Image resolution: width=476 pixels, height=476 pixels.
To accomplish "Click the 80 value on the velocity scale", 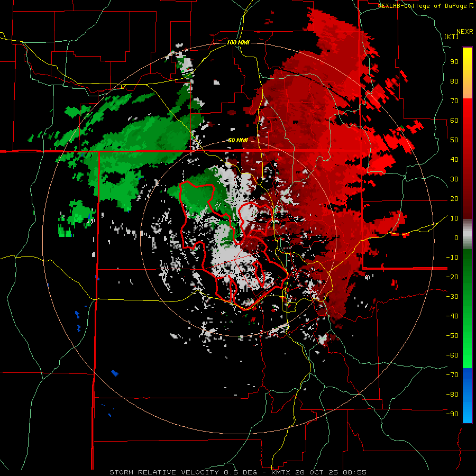I will click(454, 81).
